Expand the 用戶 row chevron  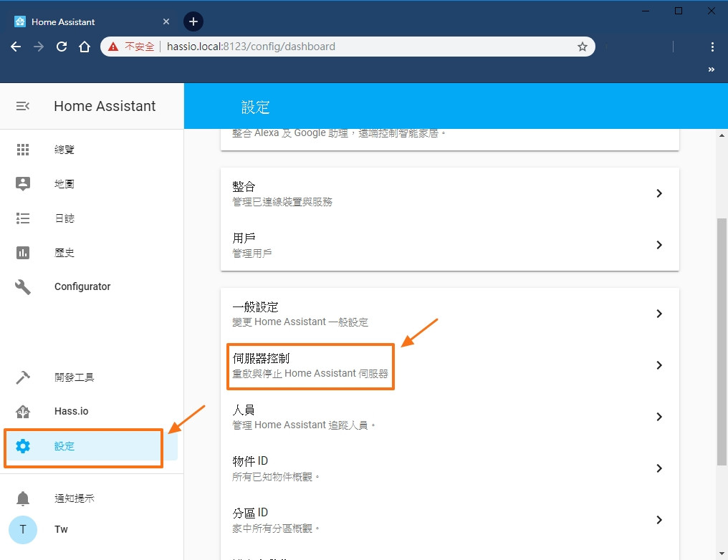(658, 245)
